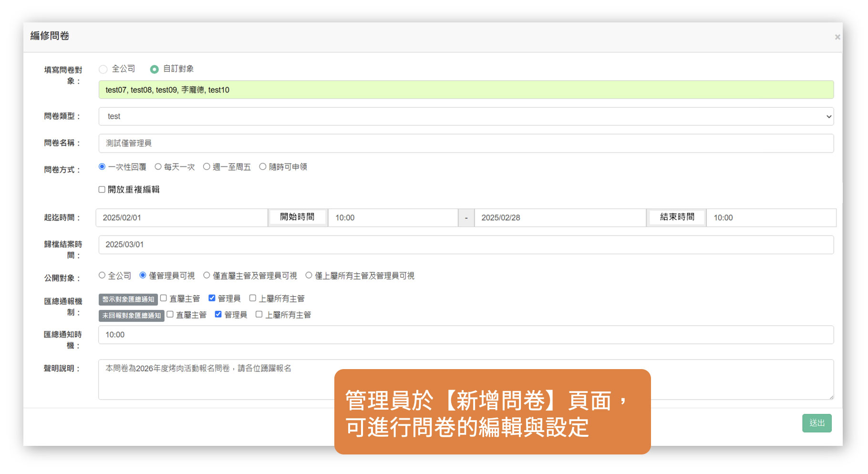The image size is (868, 474).
Task: Click the end date field 2025/02/28
Action: point(560,217)
